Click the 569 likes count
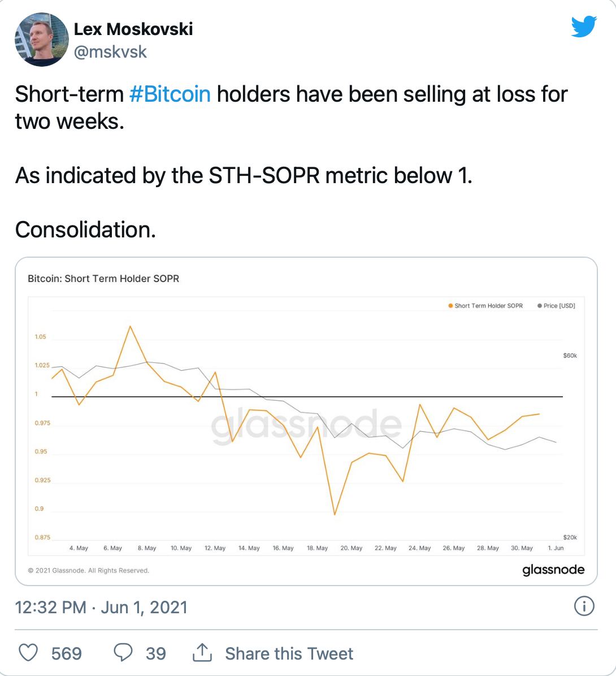This screenshot has width=616, height=676. [66, 653]
